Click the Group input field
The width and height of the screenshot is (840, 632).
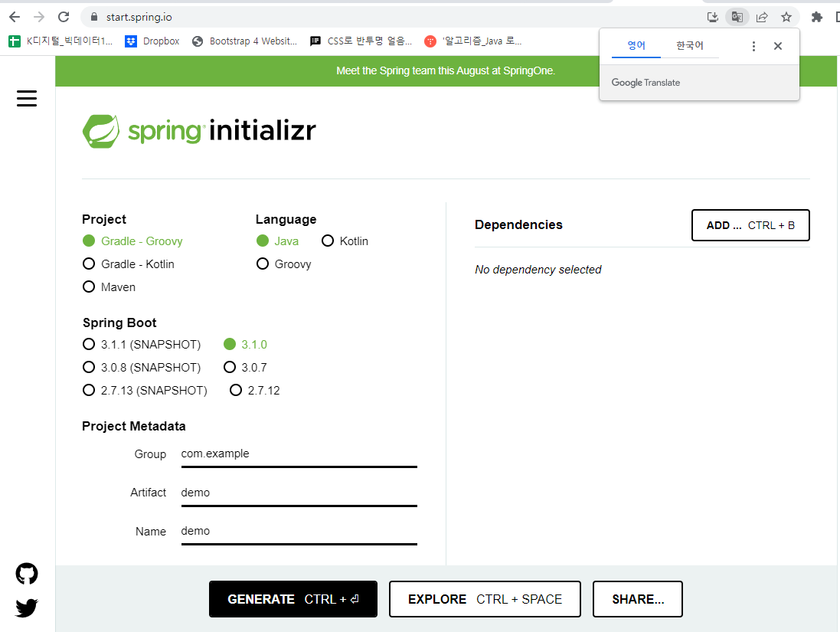tap(299, 454)
